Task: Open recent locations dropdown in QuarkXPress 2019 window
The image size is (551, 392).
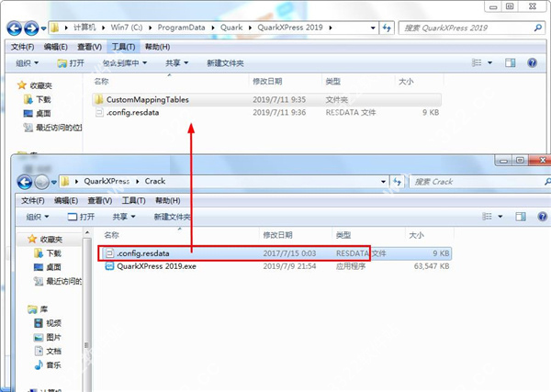Action: pos(43,28)
